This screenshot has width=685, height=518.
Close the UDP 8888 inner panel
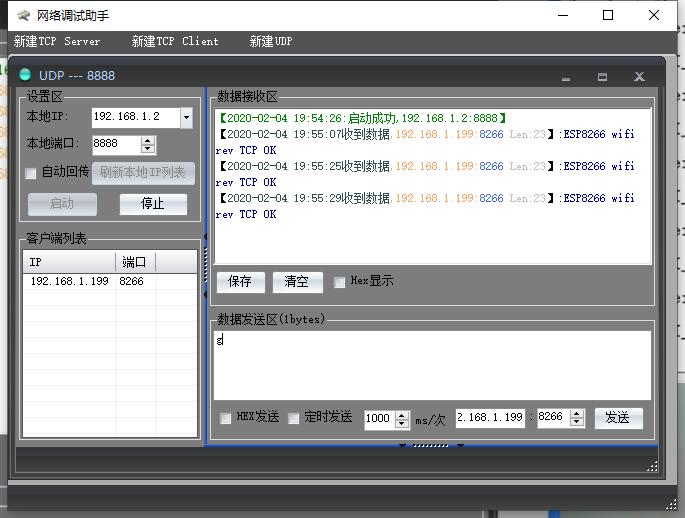pos(639,77)
